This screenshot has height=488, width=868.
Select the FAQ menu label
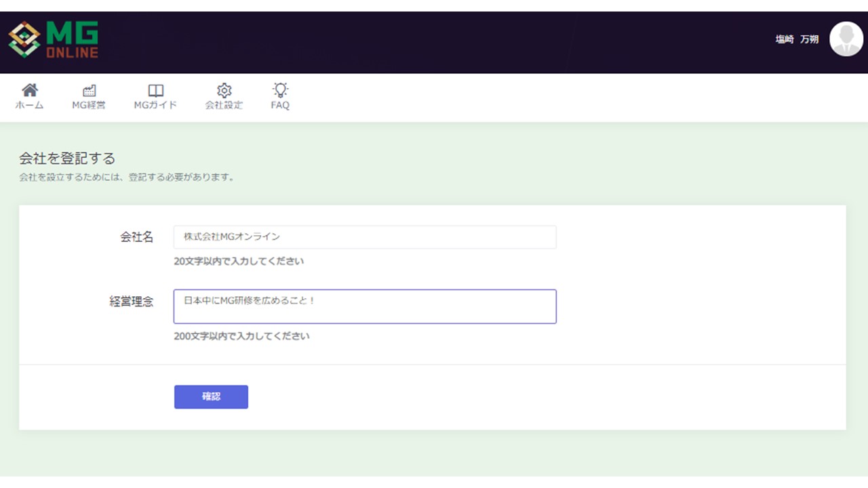[280, 106]
